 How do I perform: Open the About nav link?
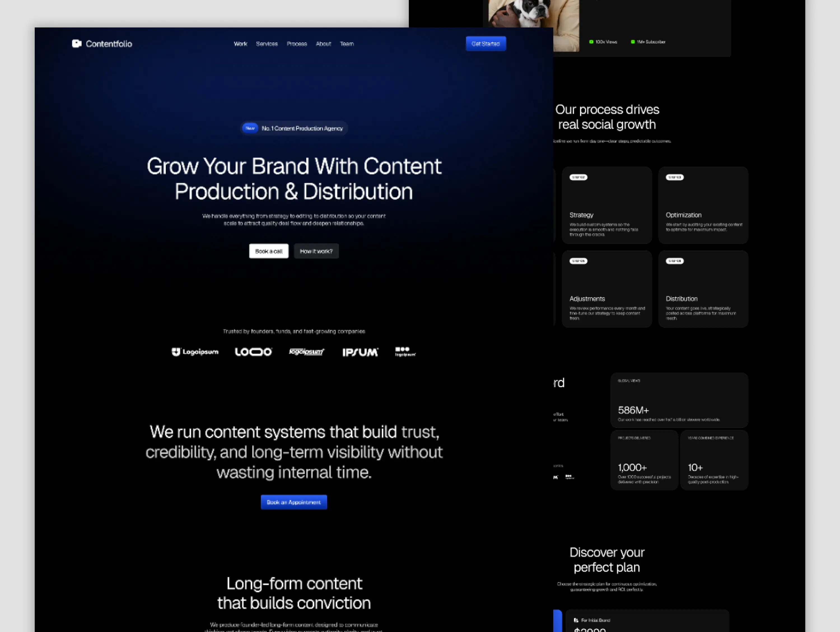point(323,44)
